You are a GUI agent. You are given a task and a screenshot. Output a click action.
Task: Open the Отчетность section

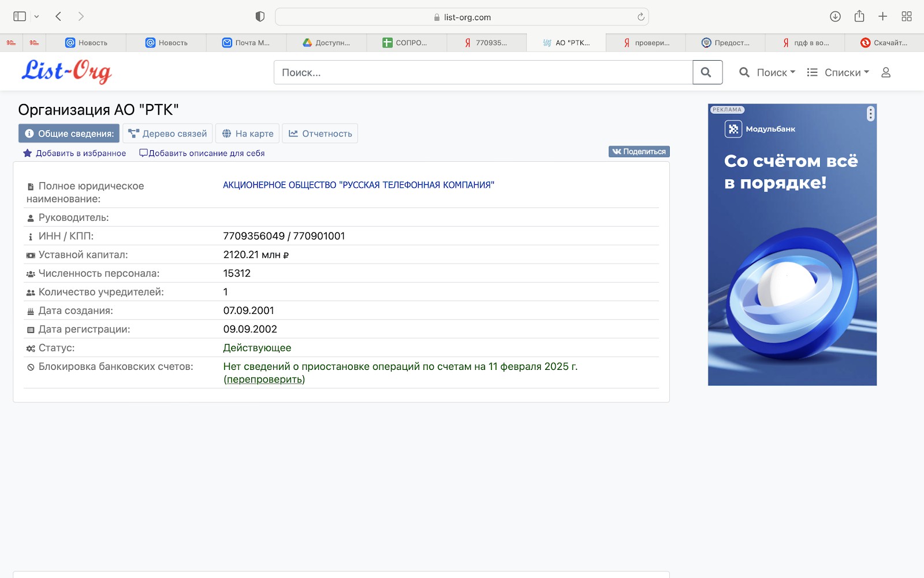tap(320, 134)
